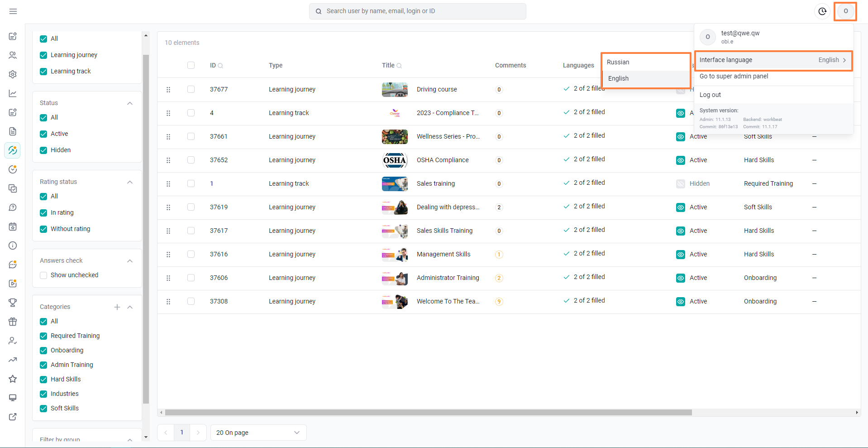Enable the Show unchecked filter
This screenshot has width=868, height=448.
click(x=43, y=275)
